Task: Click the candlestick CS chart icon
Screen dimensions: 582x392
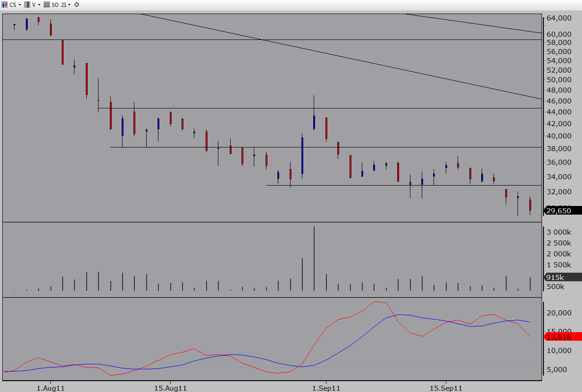Action: 5,5
